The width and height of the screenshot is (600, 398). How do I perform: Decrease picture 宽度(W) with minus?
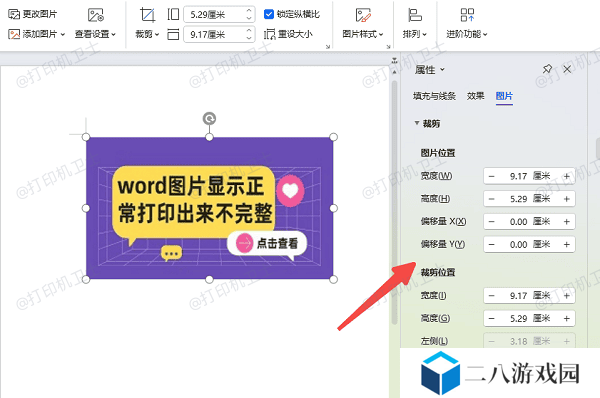pyautogui.click(x=492, y=176)
